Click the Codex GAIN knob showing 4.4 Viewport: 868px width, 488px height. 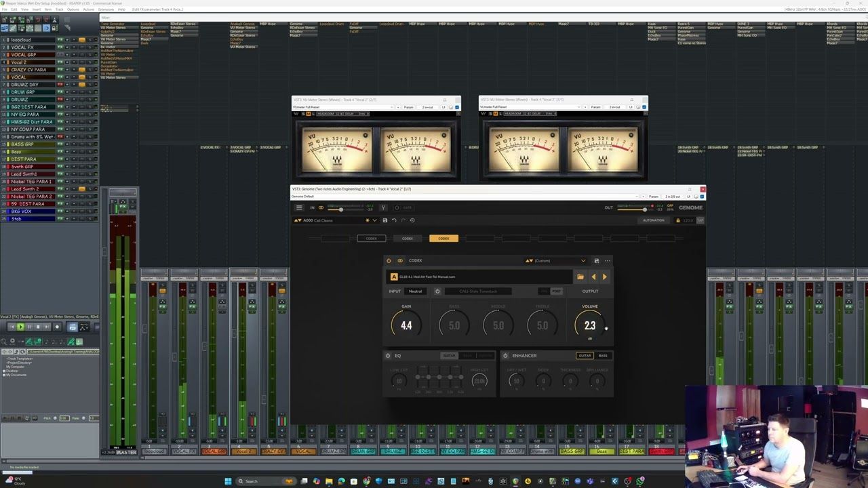pos(406,325)
